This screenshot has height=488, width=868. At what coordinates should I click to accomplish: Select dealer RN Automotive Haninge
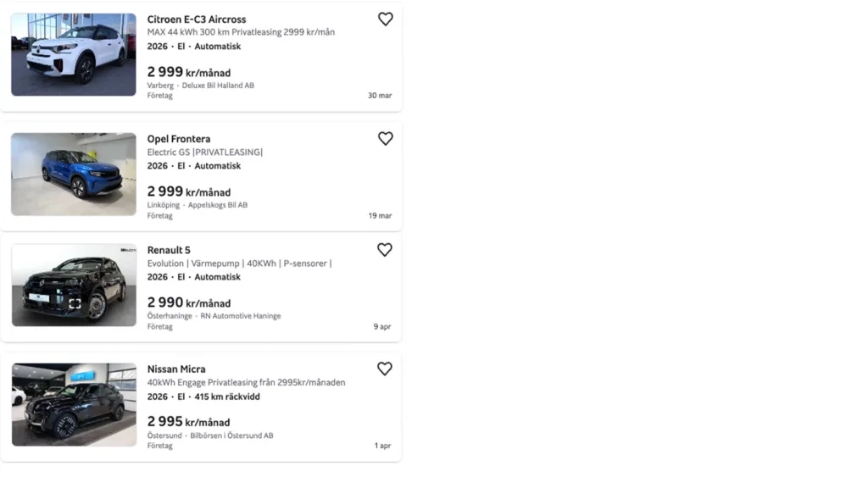(241, 316)
